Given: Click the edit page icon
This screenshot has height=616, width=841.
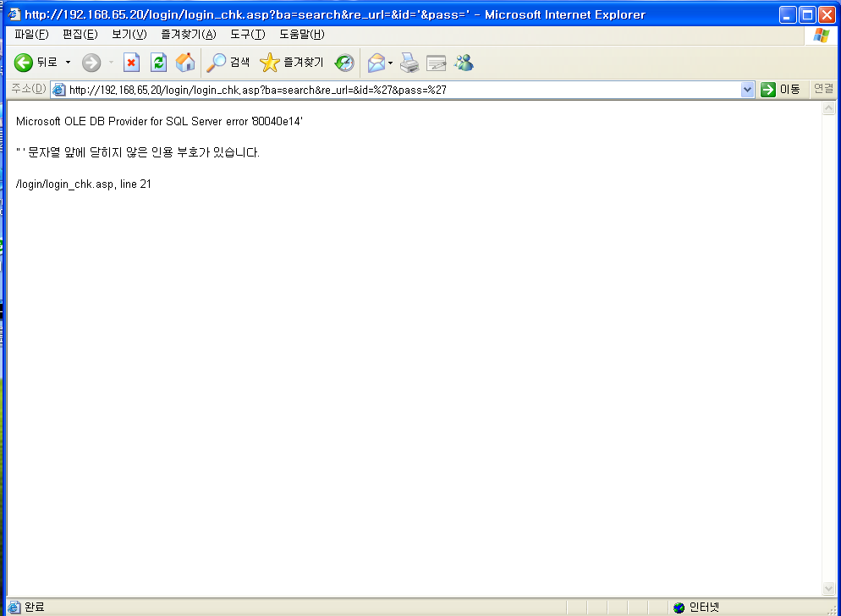Looking at the screenshot, I should (x=436, y=63).
